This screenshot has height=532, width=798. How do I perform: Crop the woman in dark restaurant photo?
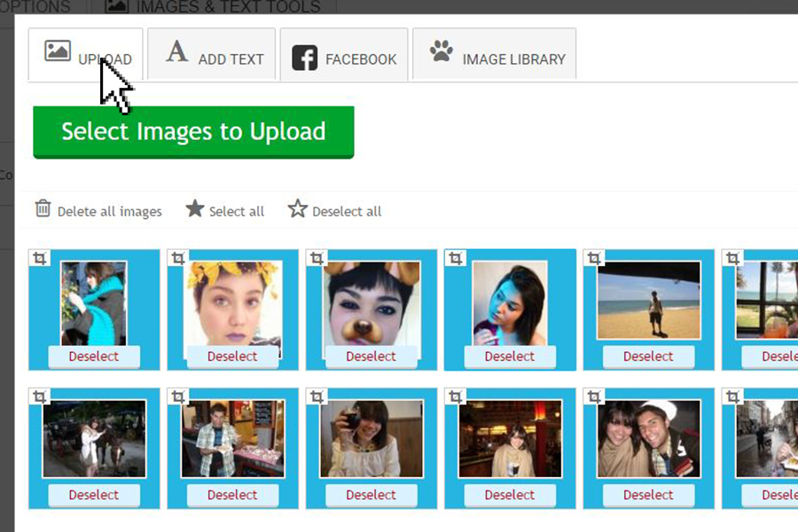(x=456, y=396)
